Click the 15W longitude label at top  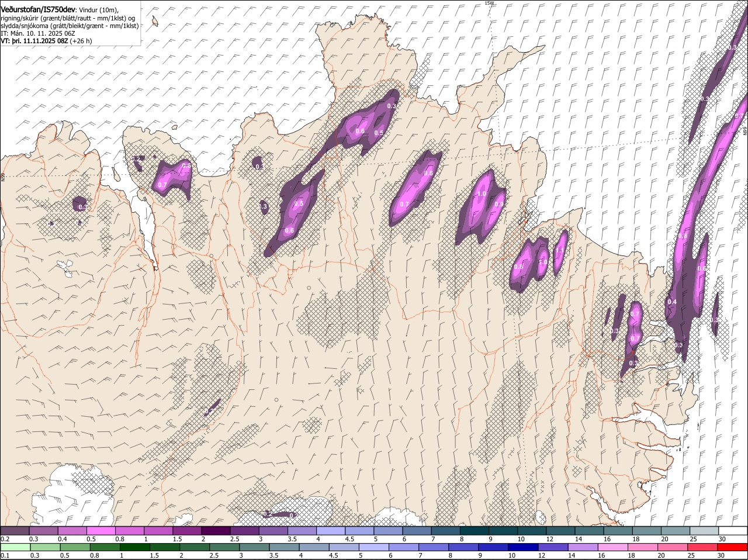click(x=489, y=3)
